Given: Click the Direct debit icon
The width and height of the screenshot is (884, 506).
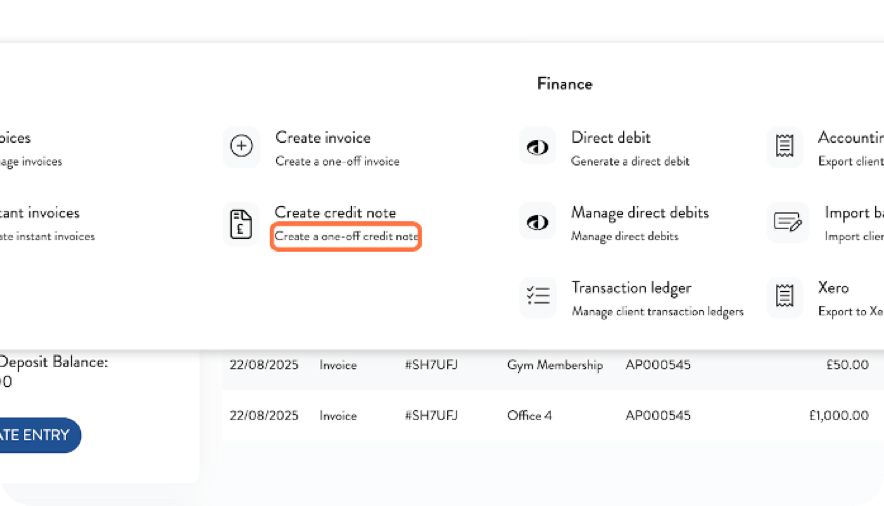Looking at the screenshot, I should point(537,147).
